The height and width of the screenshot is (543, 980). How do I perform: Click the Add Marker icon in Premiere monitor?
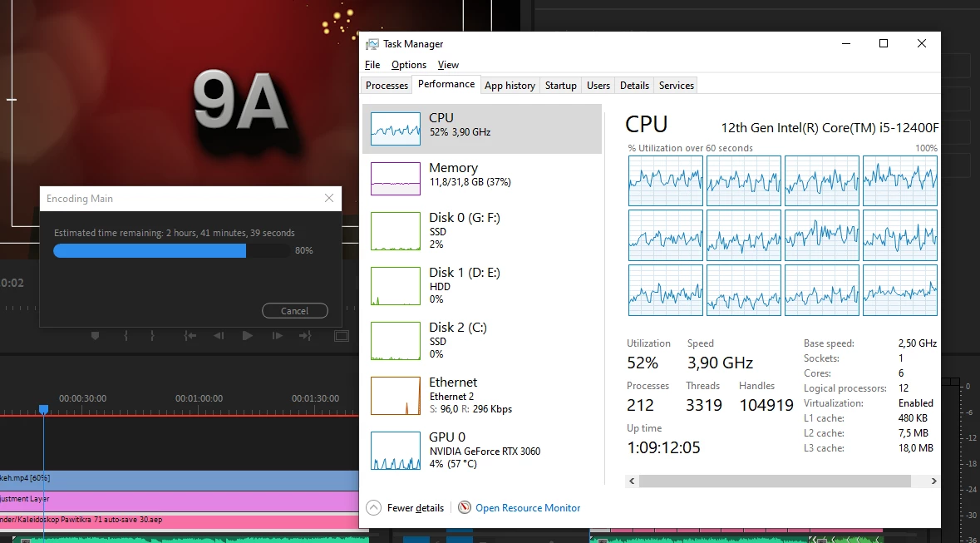95,336
